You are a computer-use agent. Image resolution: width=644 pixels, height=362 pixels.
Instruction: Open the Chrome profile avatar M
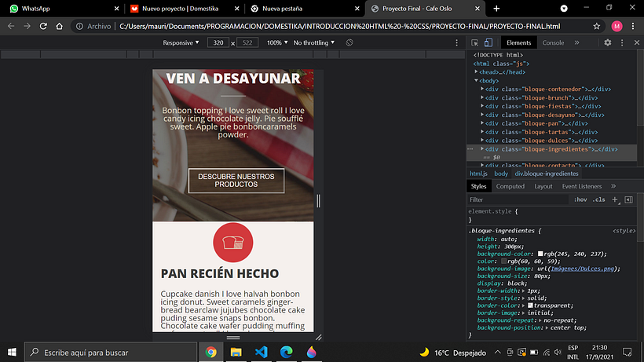(x=617, y=26)
